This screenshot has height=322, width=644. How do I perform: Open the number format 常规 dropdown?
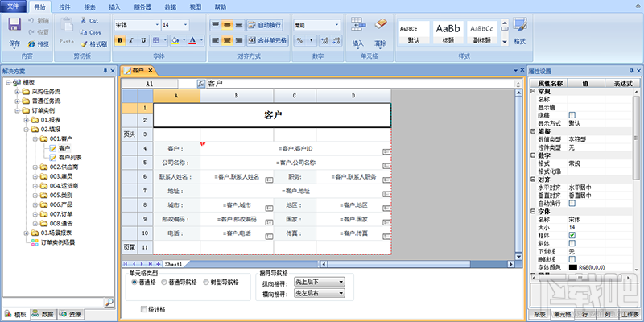(337, 25)
